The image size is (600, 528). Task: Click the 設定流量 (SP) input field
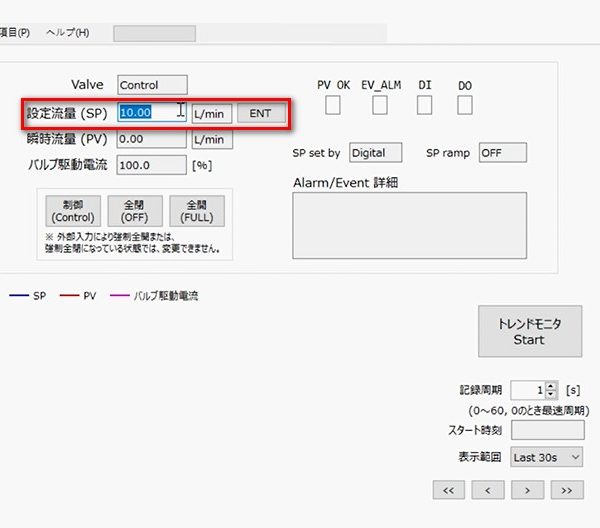(x=152, y=113)
